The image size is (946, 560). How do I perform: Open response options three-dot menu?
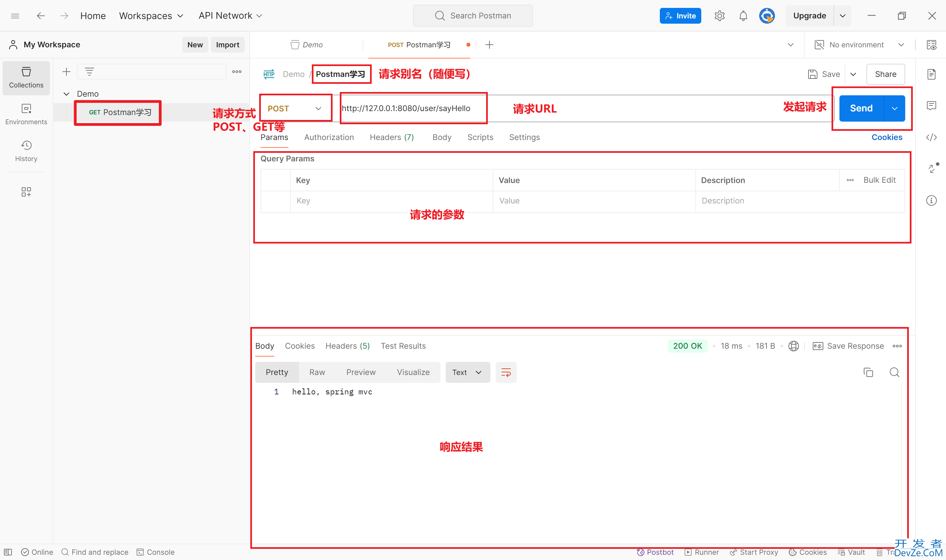click(x=897, y=346)
